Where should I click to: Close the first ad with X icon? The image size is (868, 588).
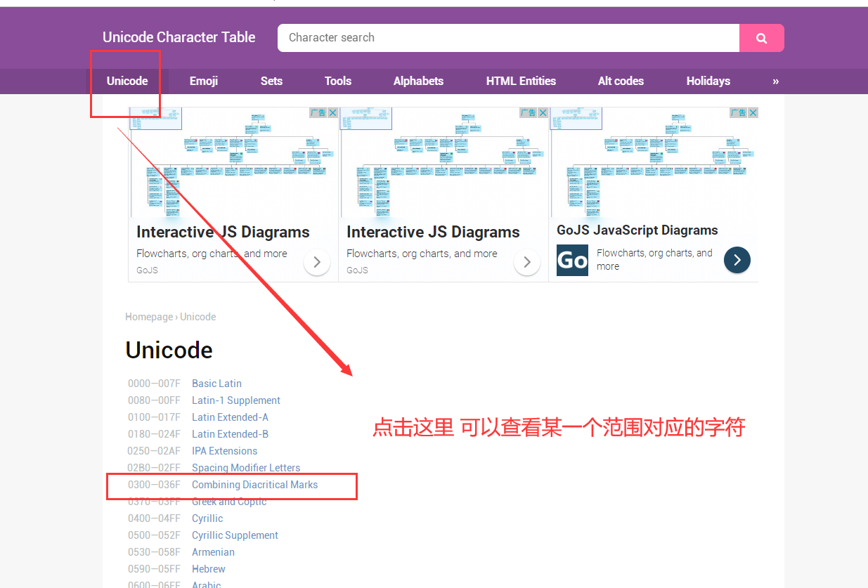332,113
